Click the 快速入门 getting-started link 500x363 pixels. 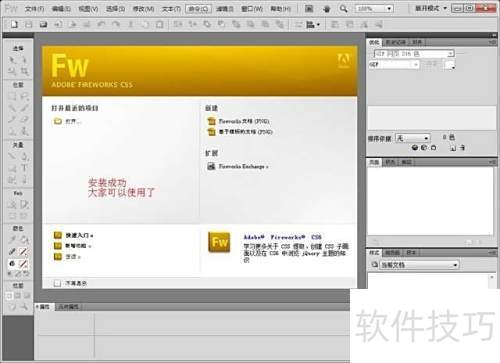79,235
